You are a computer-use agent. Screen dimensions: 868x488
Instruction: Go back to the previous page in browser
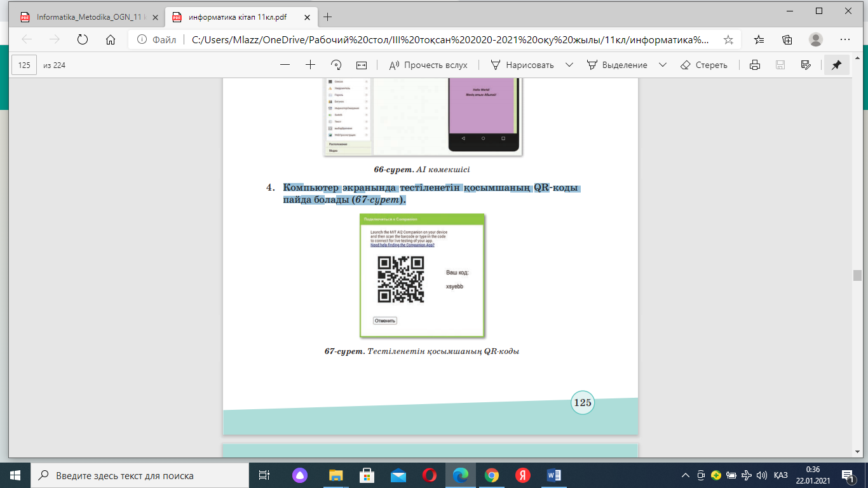point(27,39)
